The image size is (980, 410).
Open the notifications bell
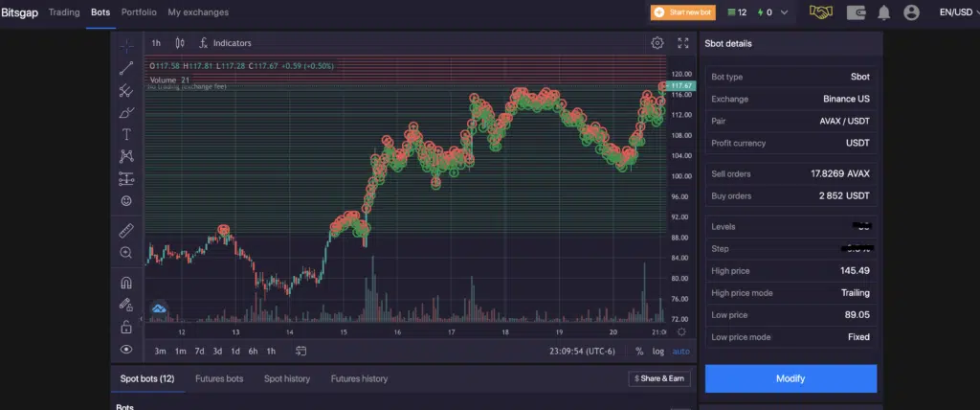[x=883, y=12]
